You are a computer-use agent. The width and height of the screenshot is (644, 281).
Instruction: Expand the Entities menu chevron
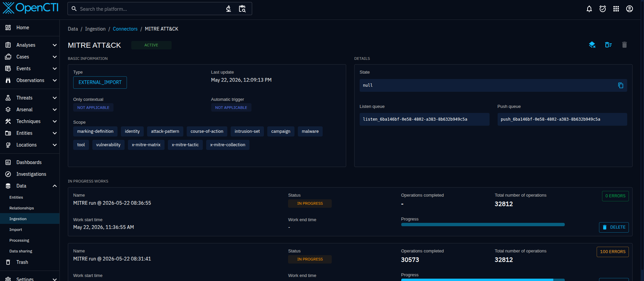click(x=55, y=133)
